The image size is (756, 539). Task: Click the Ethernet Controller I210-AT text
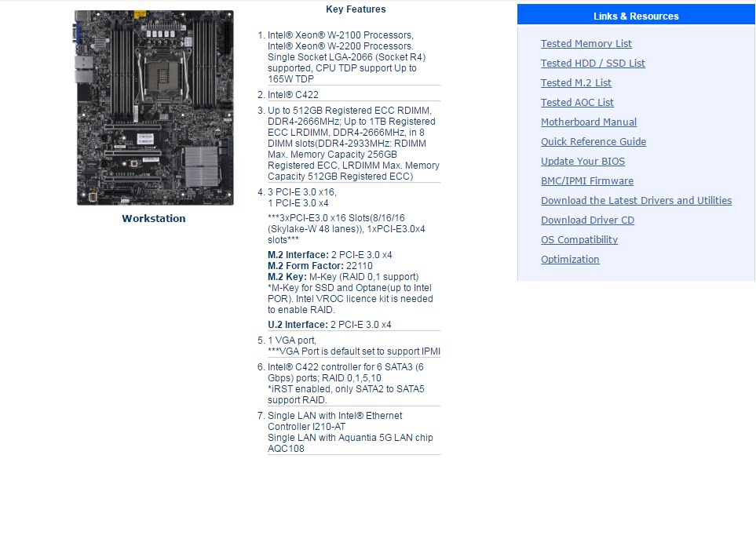[335, 421]
